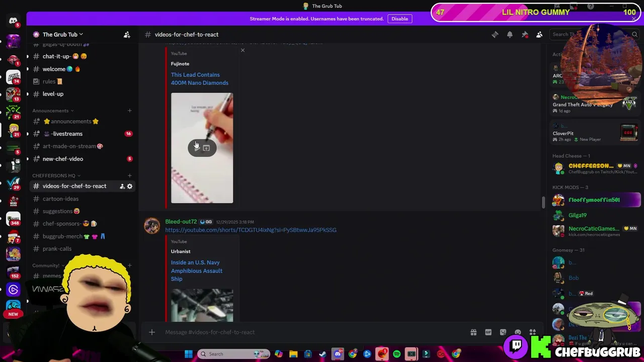Click the taskbar Search box
644x362 pixels.
[x=233, y=354]
